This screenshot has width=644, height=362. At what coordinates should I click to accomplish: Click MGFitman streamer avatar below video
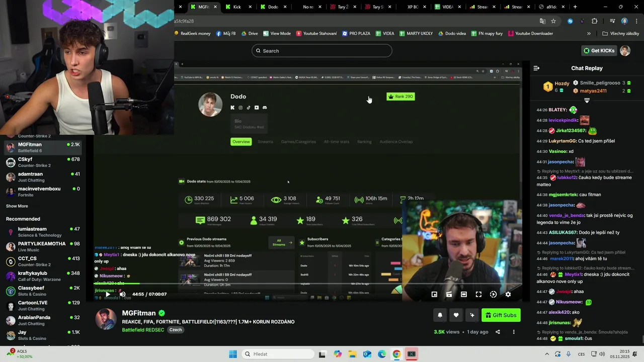coord(106,319)
